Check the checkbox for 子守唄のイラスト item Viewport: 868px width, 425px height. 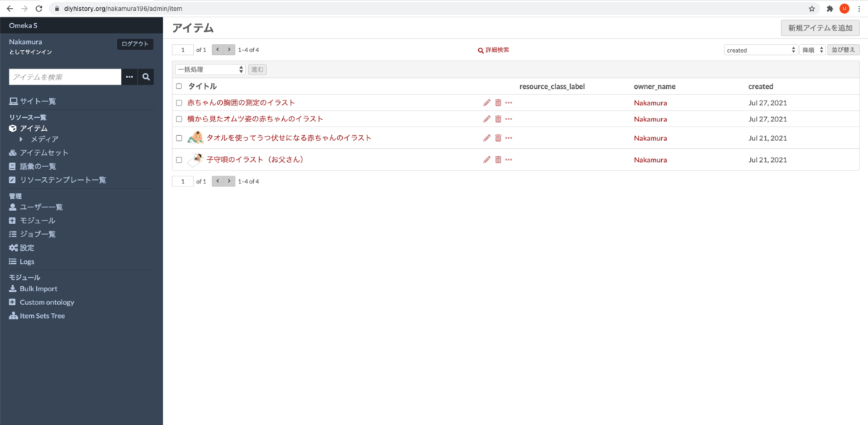point(179,160)
